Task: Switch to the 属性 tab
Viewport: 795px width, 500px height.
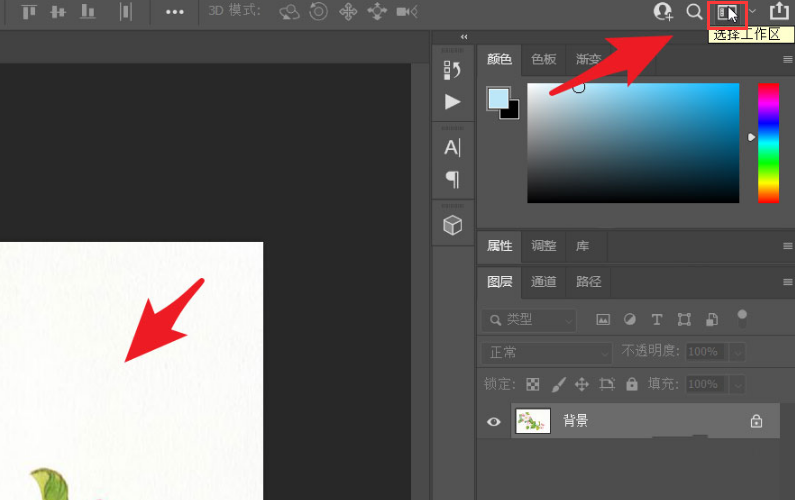Action: click(499, 246)
